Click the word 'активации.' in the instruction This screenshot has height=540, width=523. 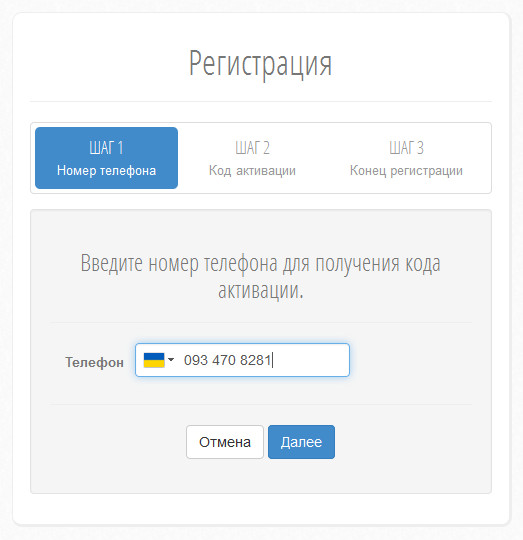(261, 290)
